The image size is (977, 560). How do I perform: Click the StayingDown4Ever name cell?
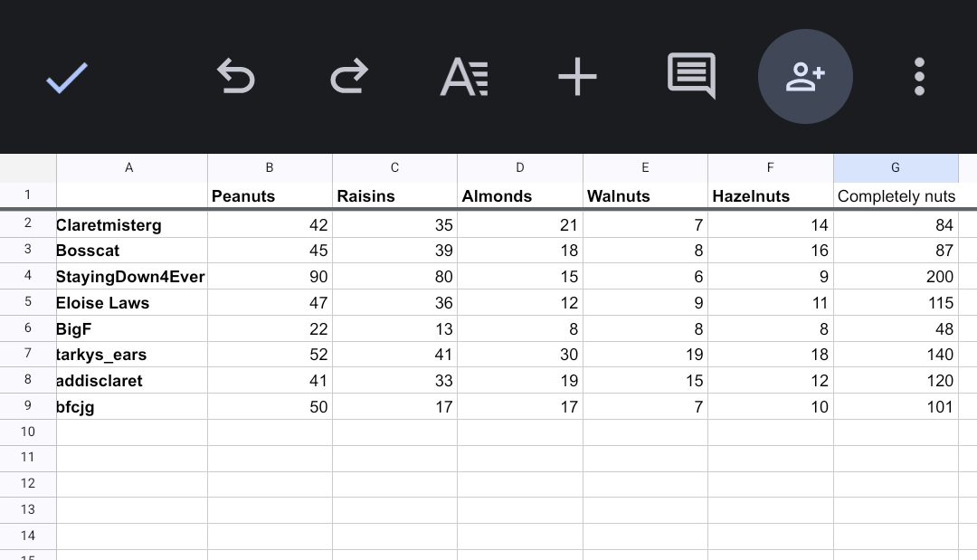pyautogui.click(x=131, y=277)
